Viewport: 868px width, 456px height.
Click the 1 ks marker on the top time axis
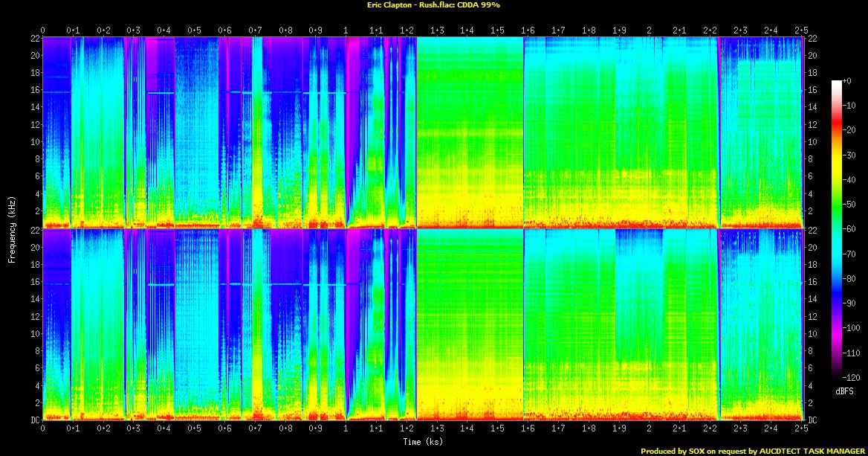pos(346,30)
